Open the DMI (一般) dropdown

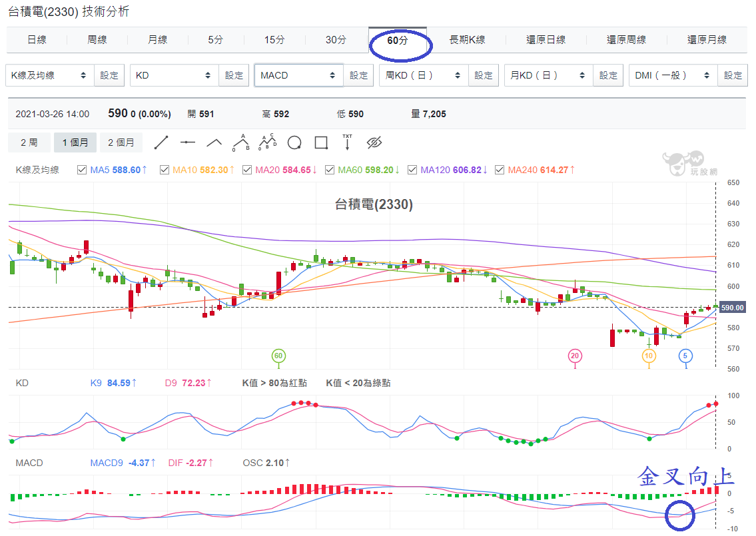click(x=673, y=75)
